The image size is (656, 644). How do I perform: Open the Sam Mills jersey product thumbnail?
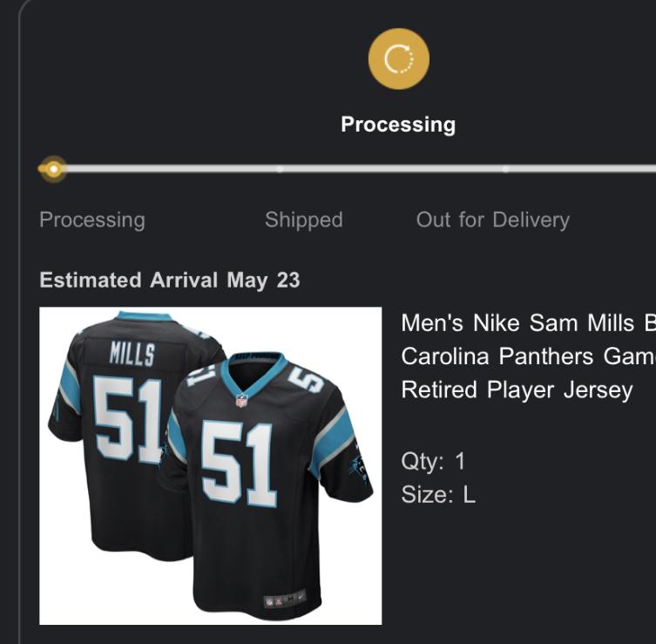click(x=210, y=465)
